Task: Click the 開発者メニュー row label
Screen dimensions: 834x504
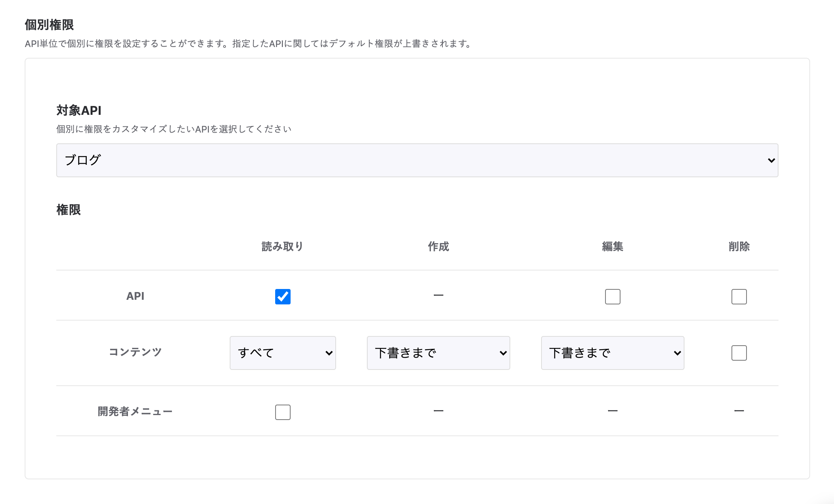Action: (x=135, y=412)
